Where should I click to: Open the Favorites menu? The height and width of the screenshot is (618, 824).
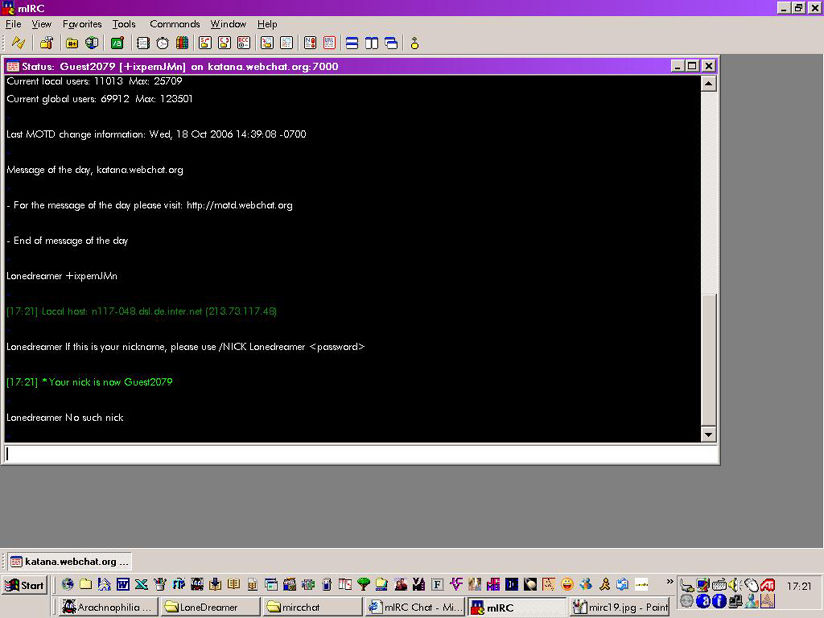click(82, 24)
